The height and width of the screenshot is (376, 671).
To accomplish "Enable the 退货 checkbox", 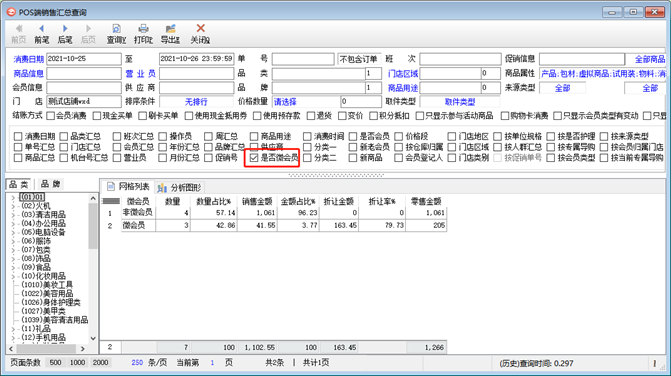I will [x=311, y=115].
